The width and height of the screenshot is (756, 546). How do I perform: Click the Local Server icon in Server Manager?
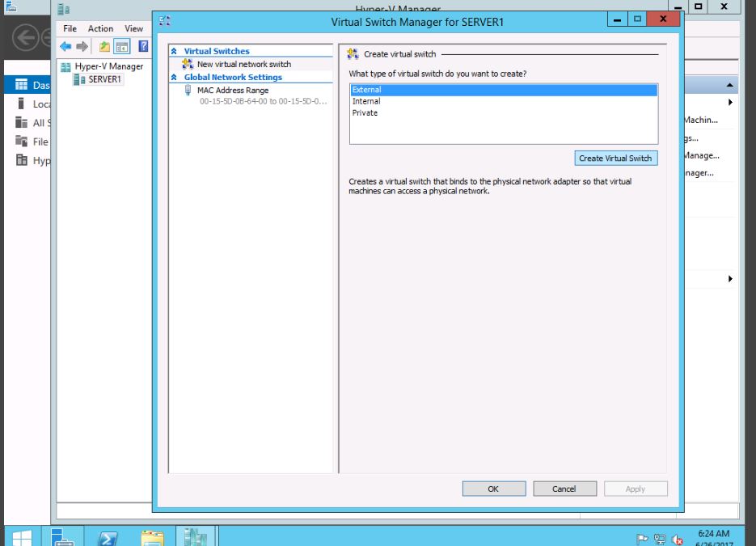pos(21,104)
